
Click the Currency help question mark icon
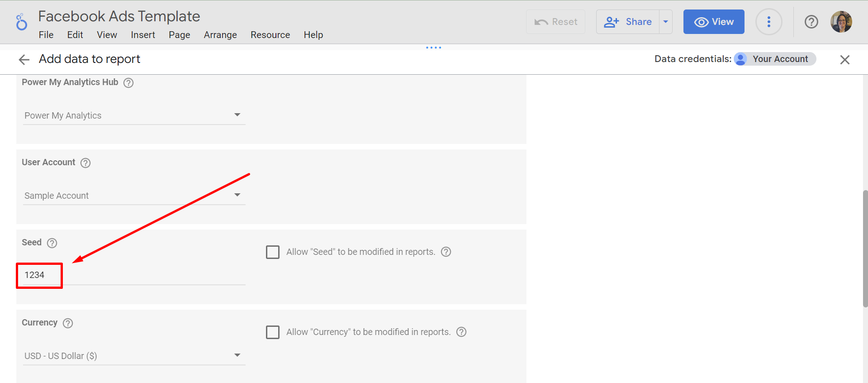click(x=68, y=323)
